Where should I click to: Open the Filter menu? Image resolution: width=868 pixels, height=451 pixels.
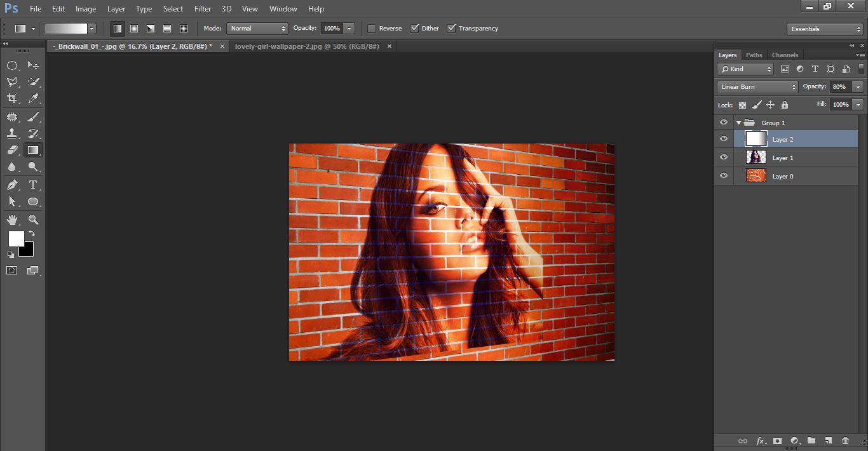[202, 8]
